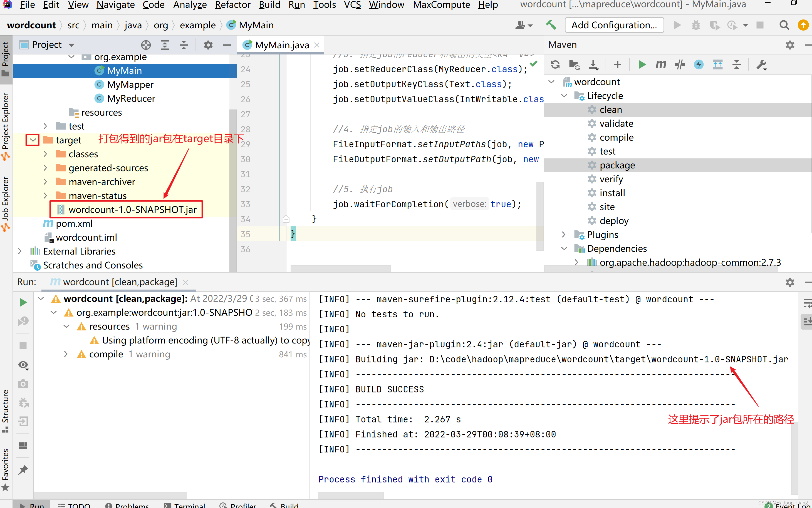812x508 pixels.
Task: Open the Refactor menu
Action: tap(232, 5)
